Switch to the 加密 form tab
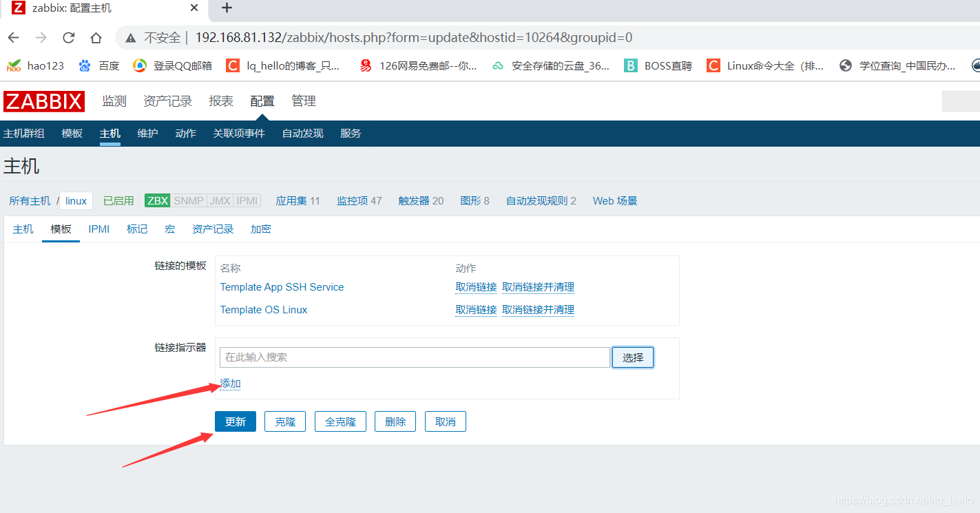Screen dimensions: 980x513 (x=261, y=229)
